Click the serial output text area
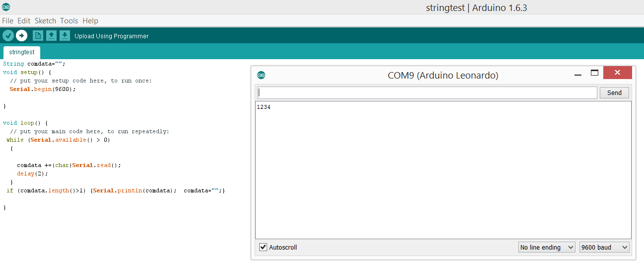The width and height of the screenshot is (644, 265). coord(443,171)
